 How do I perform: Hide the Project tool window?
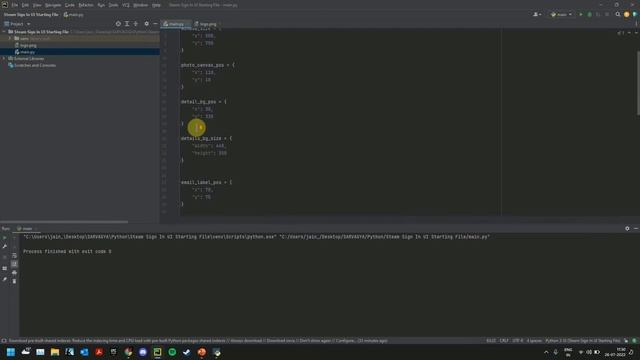[155, 24]
